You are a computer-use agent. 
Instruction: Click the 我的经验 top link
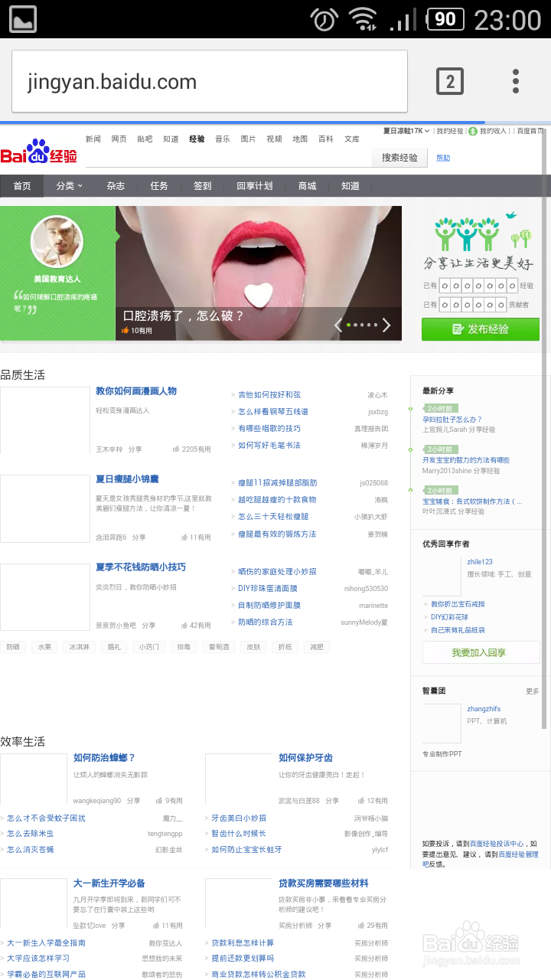click(x=450, y=131)
